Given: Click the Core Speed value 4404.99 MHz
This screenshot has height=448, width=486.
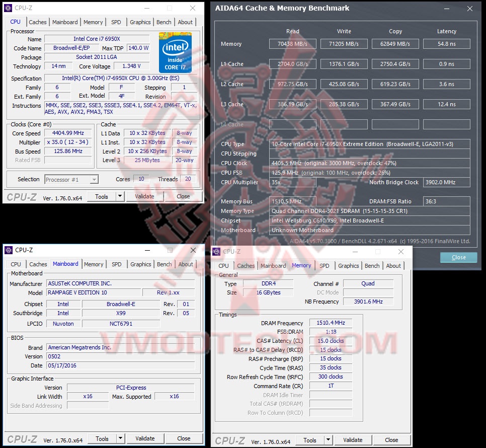Looking at the screenshot, I should tap(68, 133).
